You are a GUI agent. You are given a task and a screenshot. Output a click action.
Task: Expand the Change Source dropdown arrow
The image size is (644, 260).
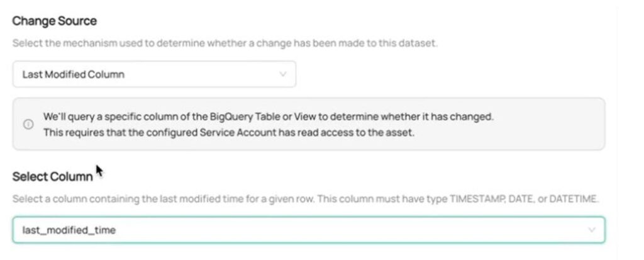click(282, 74)
